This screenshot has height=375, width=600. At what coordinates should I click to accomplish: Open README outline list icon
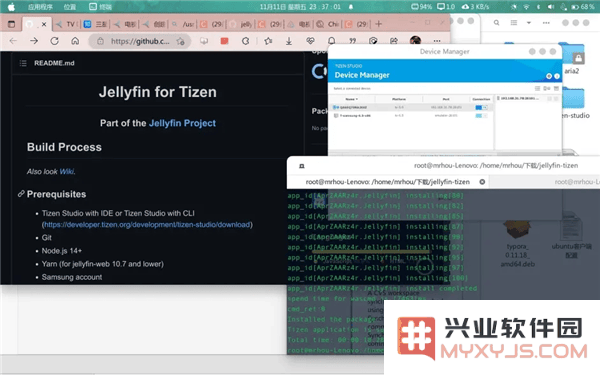coord(23,63)
